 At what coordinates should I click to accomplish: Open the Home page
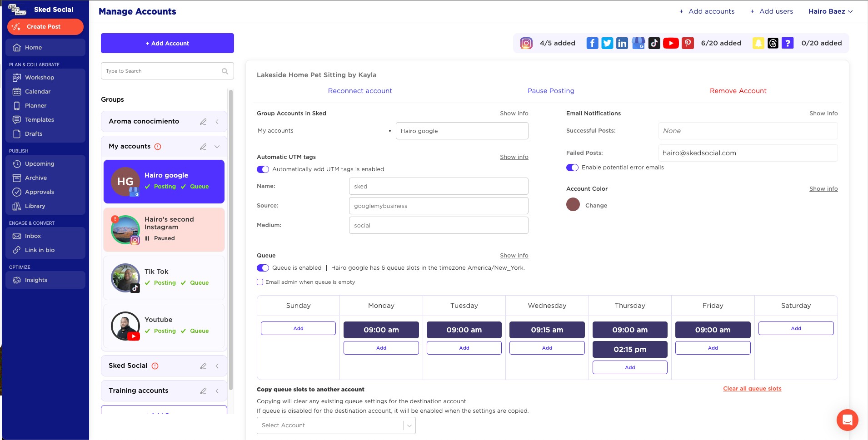pos(45,48)
